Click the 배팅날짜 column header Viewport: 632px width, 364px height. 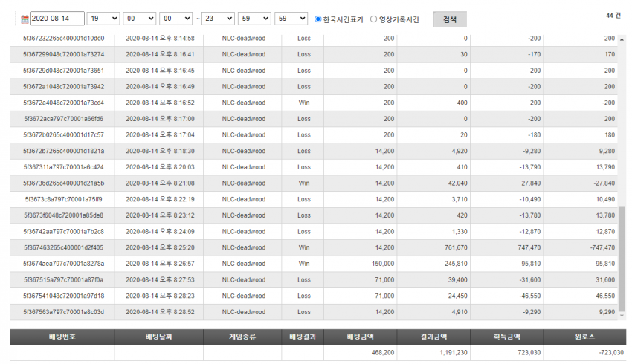tap(159, 337)
